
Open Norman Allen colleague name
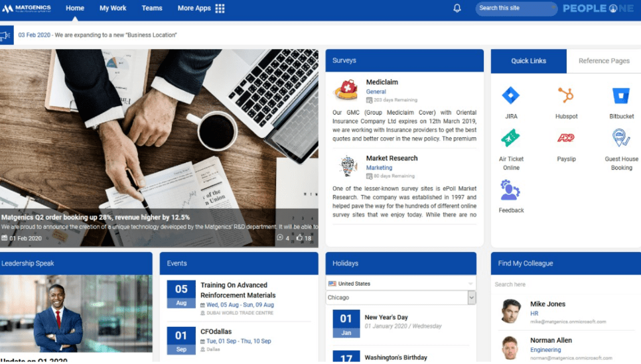(x=551, y=340)
